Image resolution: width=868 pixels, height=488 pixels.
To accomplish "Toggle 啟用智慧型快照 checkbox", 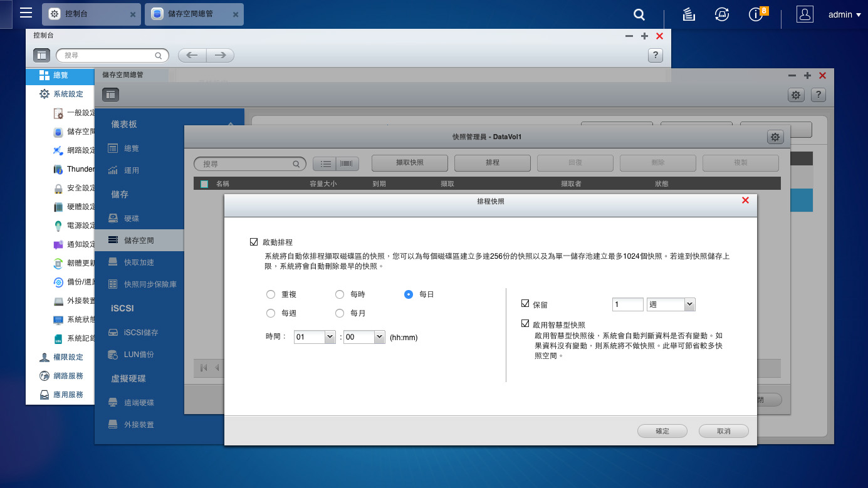I will pos(525,324).
